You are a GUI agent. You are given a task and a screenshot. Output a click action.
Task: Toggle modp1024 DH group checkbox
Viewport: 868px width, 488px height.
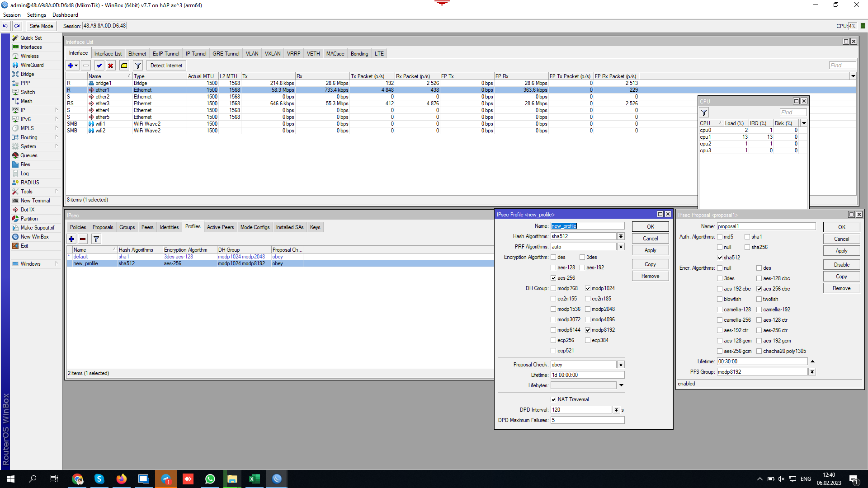point(588,288)
